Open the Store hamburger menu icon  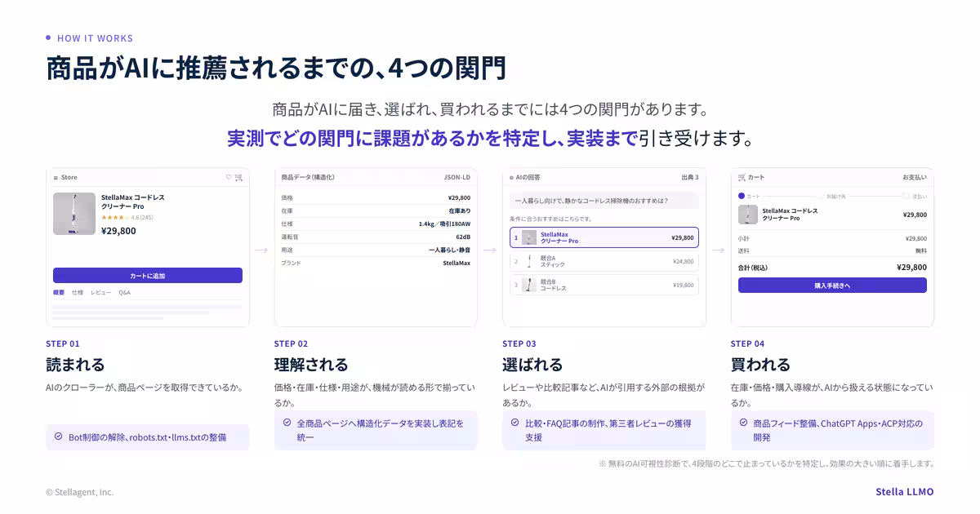56,177
